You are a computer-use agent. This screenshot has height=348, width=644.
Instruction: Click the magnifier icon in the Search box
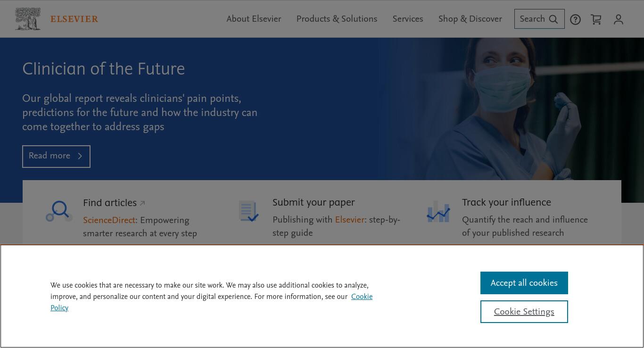(x=553, y=19)
